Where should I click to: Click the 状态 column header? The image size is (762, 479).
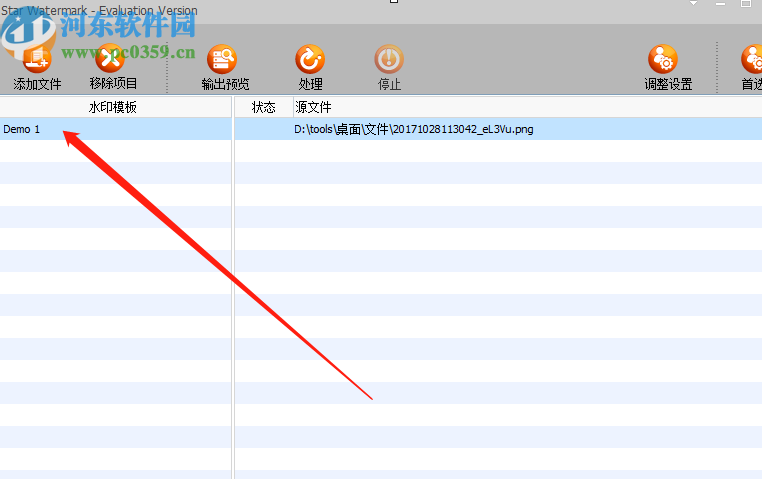264,107
